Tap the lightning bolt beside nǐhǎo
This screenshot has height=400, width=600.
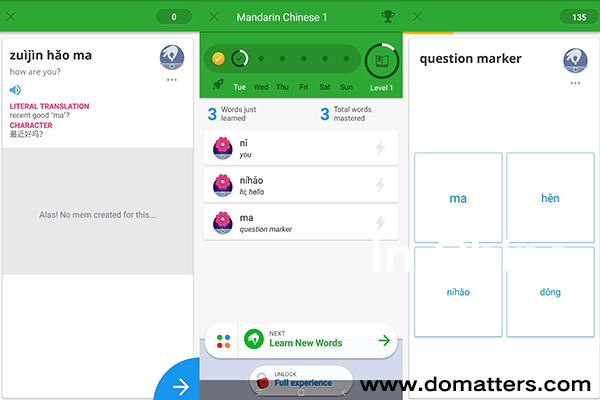[x=379, y=185]
